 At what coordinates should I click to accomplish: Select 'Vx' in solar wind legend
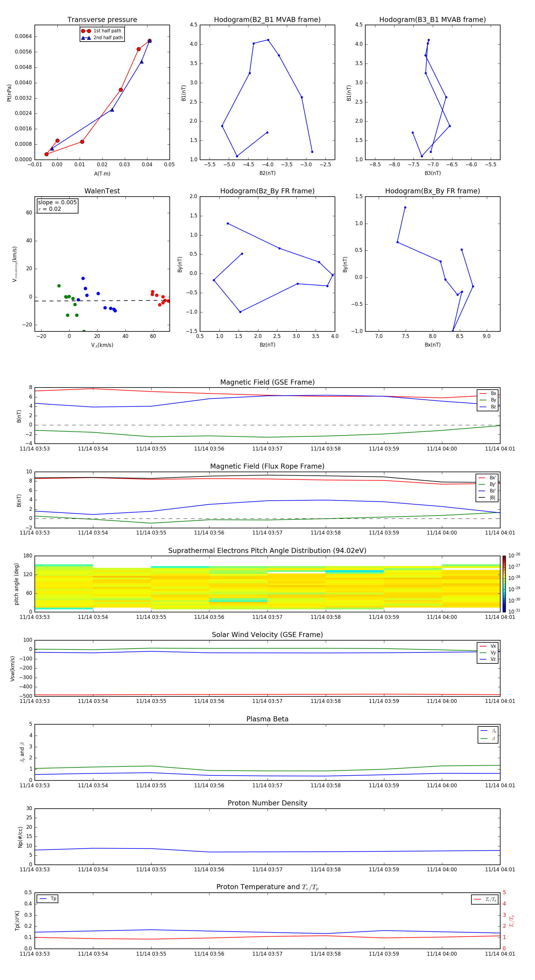pos(488,646)
